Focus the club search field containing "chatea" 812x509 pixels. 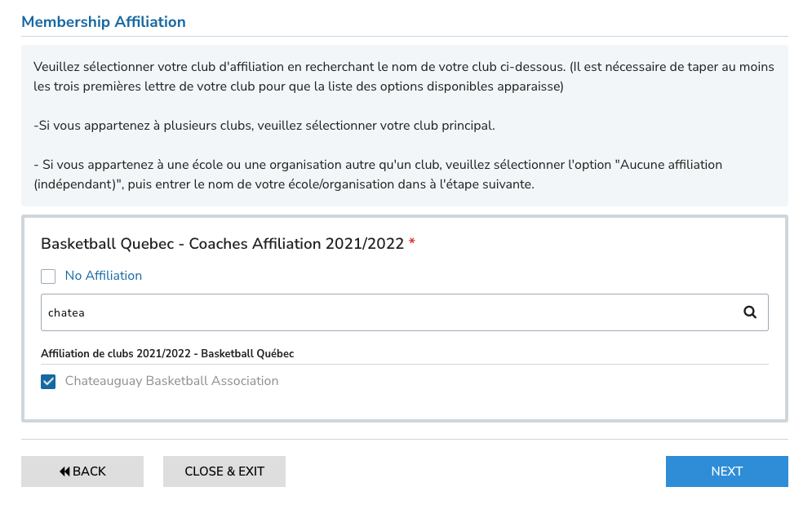point(384,312)
